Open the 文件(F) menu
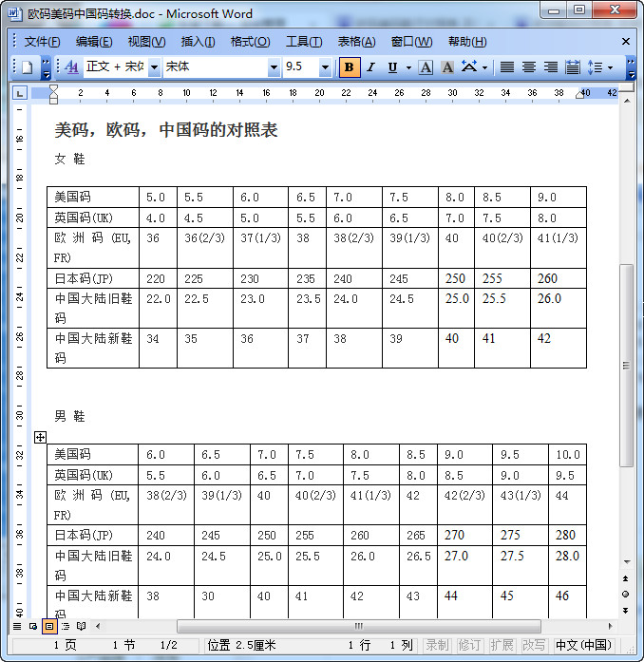Image resolution: width=644 pixels, height=662 pixels. click(x=42, y=42)
